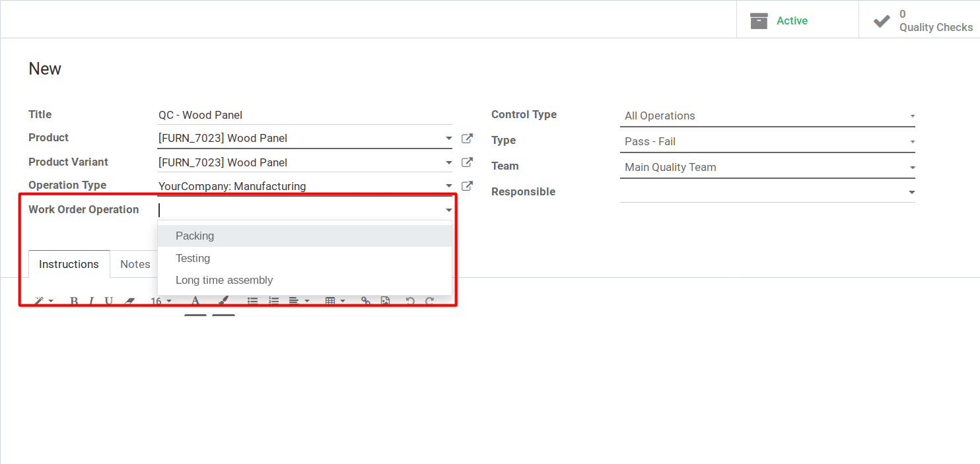Click the Quality Checks checkmark icon
Screen dimensions: 980x464
pos(882,21)
